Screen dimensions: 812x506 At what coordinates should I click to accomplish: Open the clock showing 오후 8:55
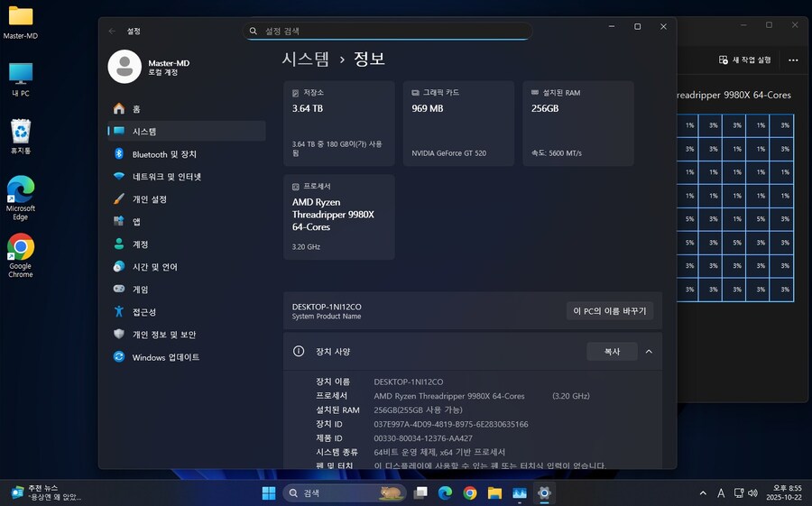(x=784, y=492)
